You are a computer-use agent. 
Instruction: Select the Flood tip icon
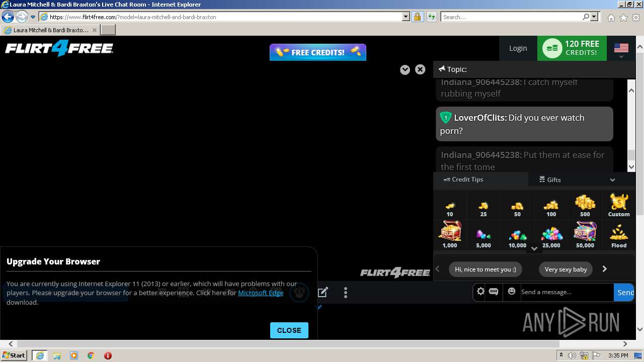619,233
